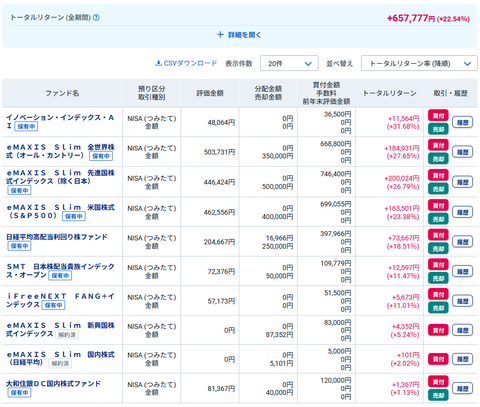This screenshot has width=480, height=407.
Task: Open 履歴 for iFreeNEXT FANG+インデックス
Action: point(462,301)
